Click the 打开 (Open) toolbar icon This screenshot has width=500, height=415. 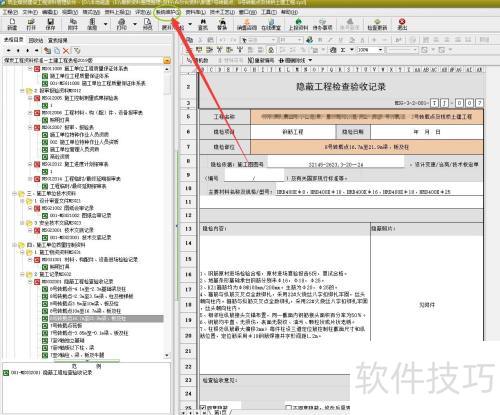[31, 24]
